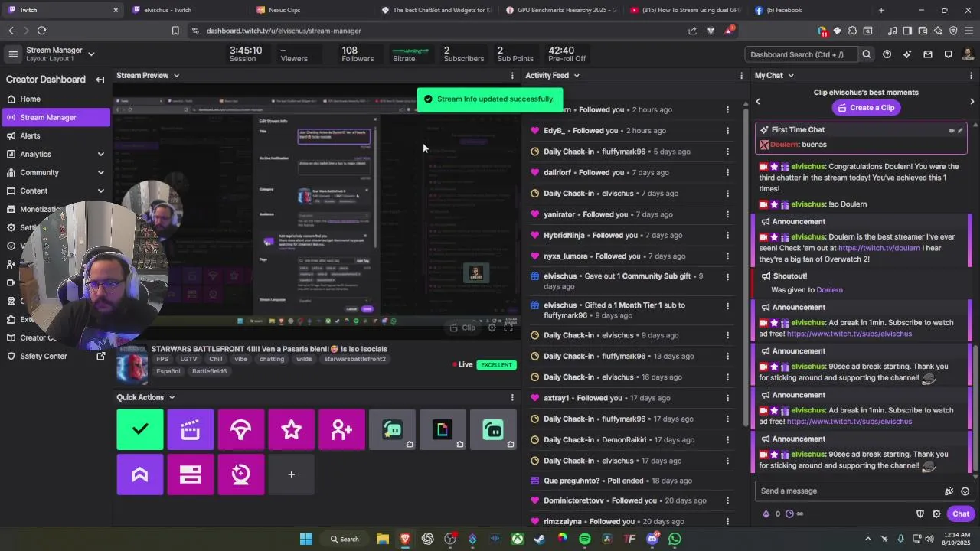This screenshot has height=551, width=980.
Task: Open options for yanirator followed you entry
Action: [727, 215]
